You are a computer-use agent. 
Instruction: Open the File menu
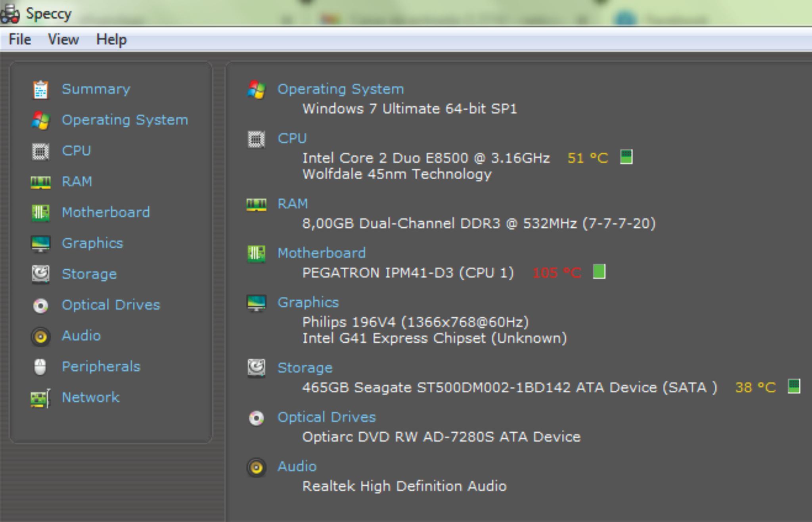click(x=20, y=39)
